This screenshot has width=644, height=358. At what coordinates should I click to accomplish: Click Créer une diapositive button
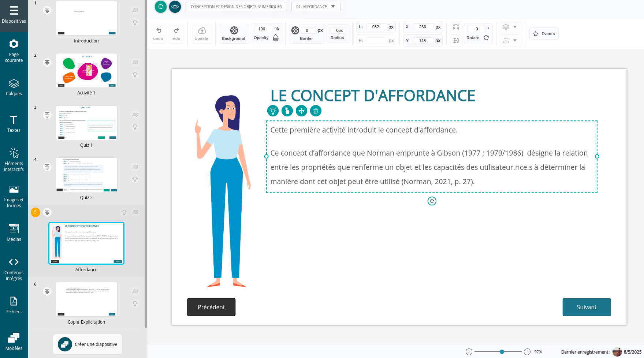[x=88, y=344]
